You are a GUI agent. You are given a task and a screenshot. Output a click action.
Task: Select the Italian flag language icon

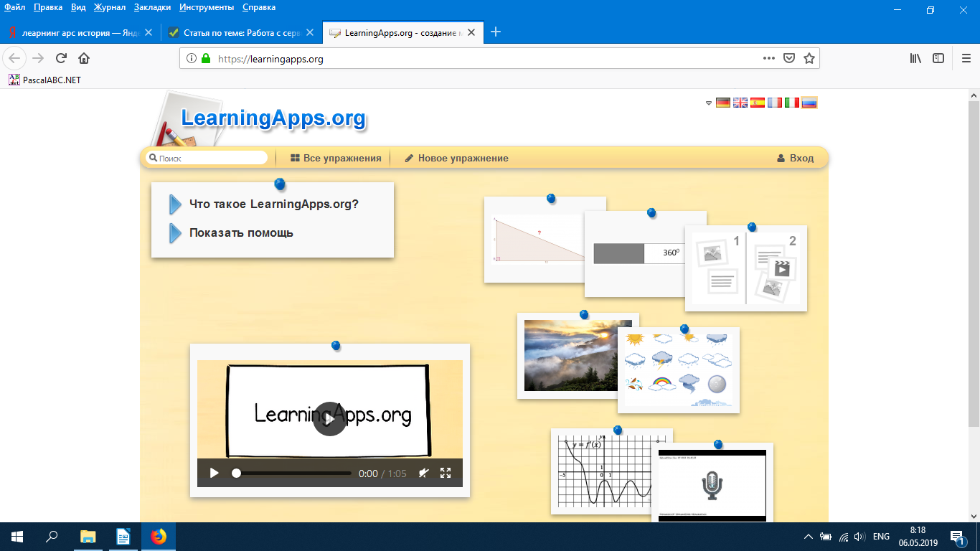point(792,103)
